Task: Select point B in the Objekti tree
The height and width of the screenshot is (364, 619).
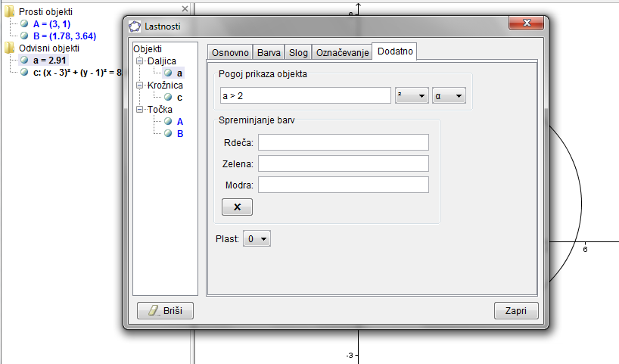Action: point(180,133)
